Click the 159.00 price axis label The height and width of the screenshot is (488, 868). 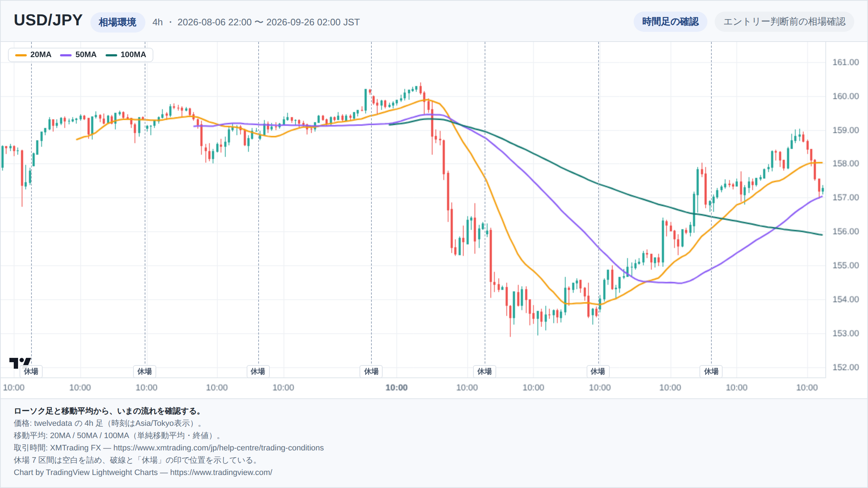(x=846, y=130)
